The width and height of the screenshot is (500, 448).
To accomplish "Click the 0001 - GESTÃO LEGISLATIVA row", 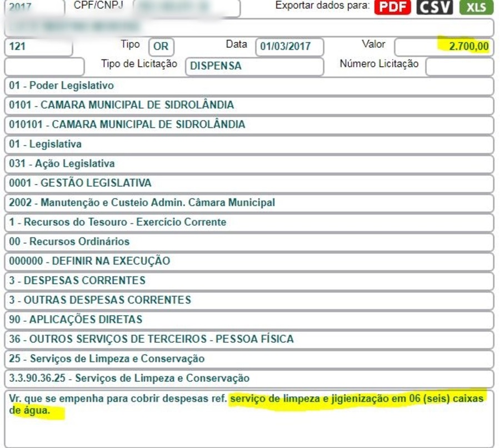I will coord(249,183).
